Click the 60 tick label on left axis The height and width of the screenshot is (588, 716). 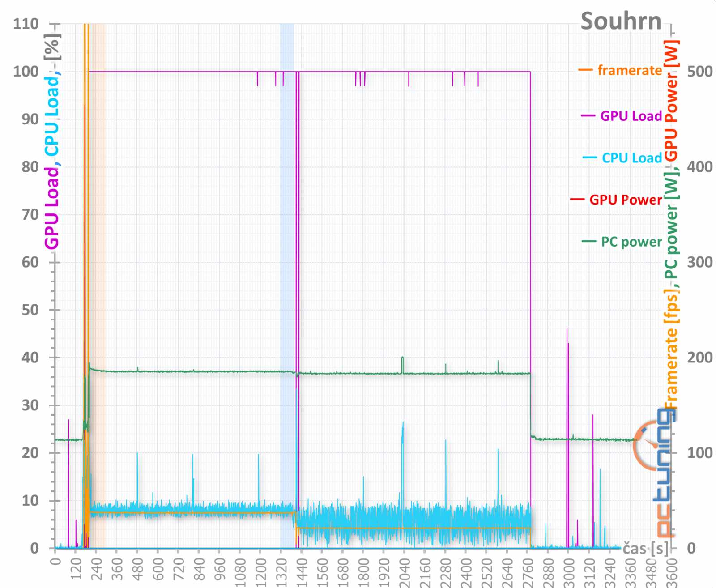30,262
